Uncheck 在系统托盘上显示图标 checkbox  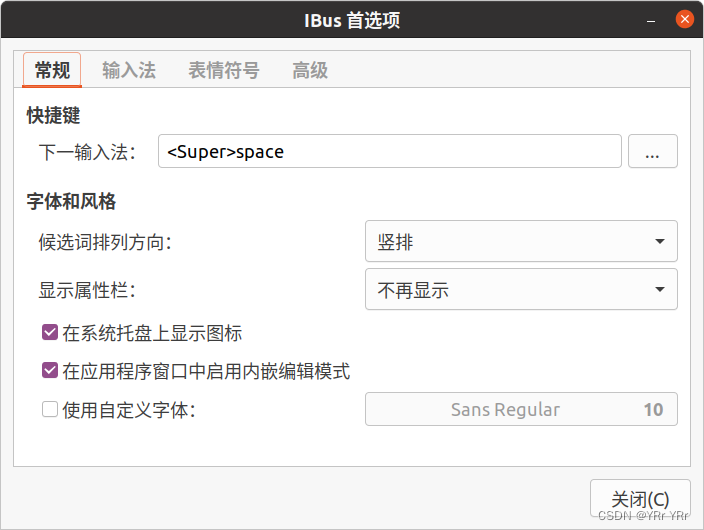pos(50,333)
